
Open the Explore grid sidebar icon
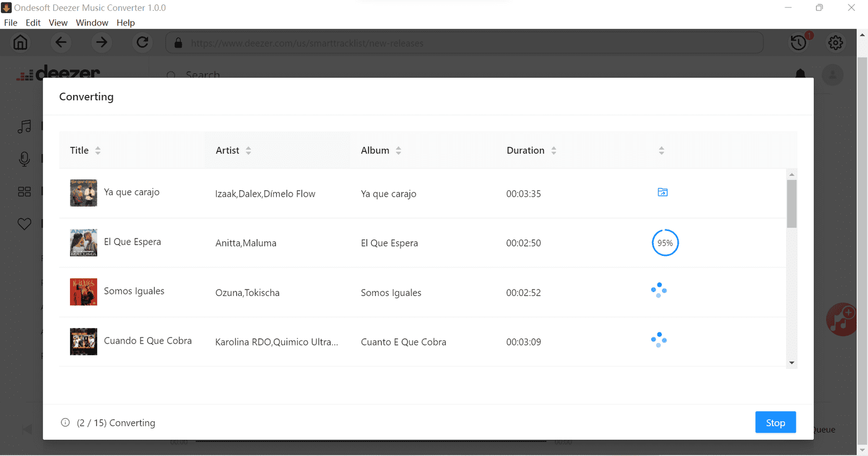pos(24,191)
